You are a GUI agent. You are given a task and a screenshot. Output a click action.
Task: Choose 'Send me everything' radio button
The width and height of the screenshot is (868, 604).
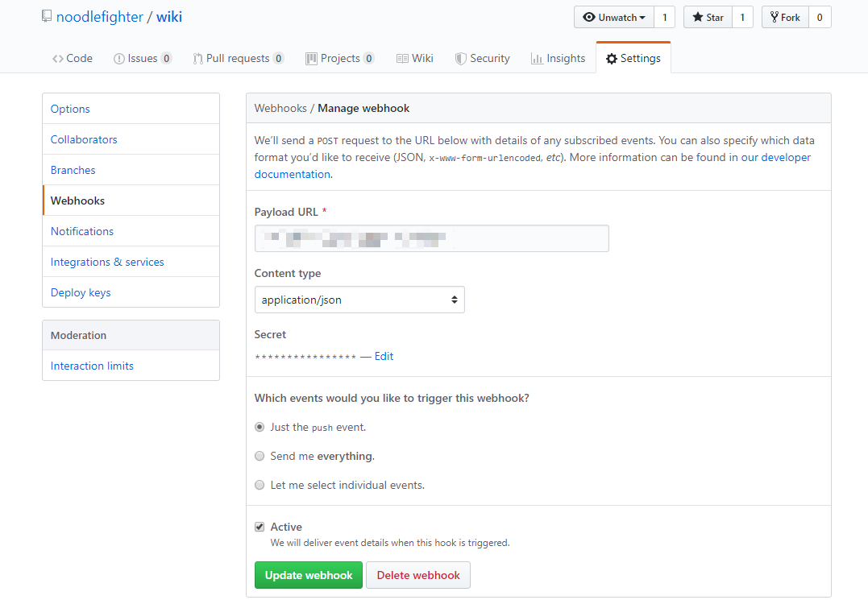tap(260, 457)
